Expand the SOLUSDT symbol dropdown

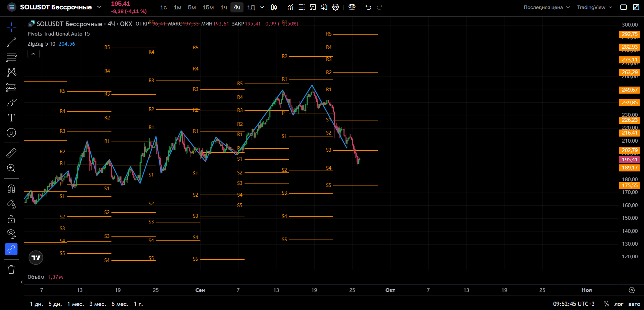point(99,7)
